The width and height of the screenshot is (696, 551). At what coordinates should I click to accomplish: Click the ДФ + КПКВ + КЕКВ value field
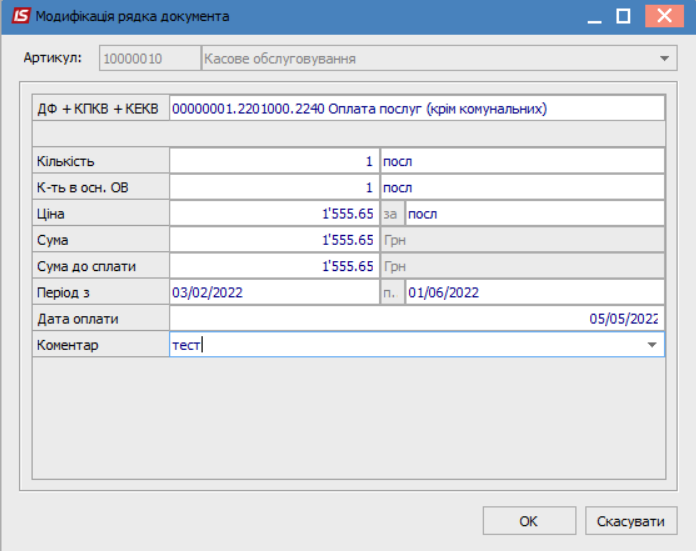pyautogui.click(x=417, y=108)
